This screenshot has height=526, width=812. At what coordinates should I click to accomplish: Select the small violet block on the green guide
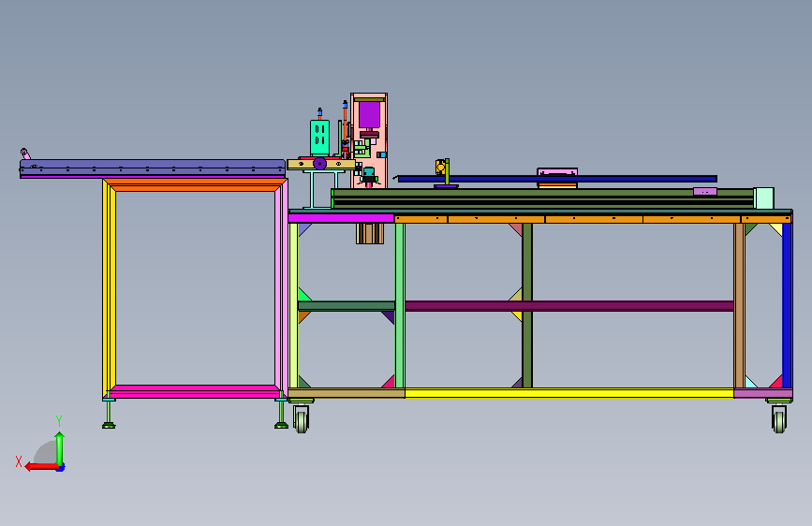pyautogui.click(x=705, y=192)
